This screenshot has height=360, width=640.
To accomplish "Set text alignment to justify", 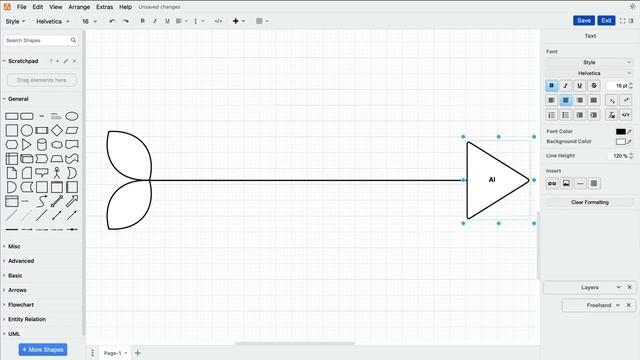I will click(594, 100).
